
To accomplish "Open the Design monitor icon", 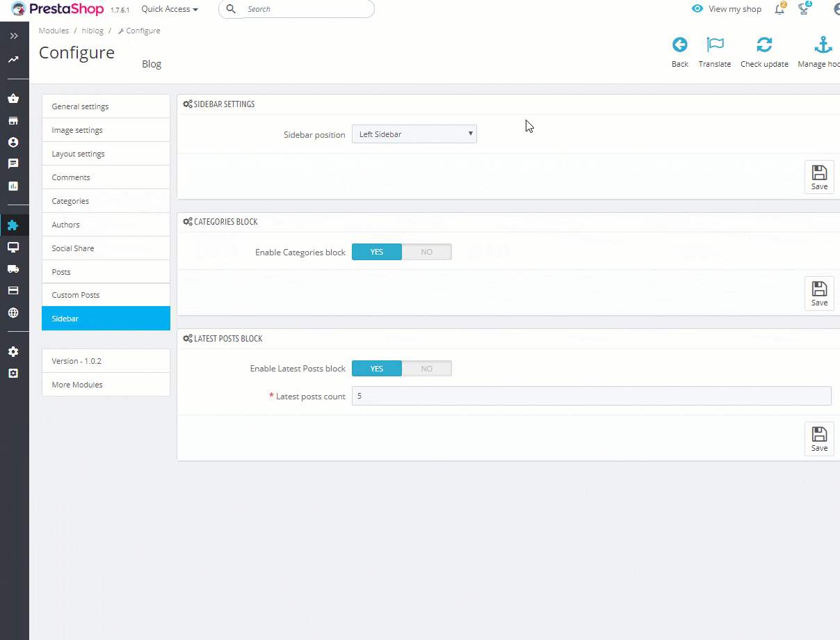I will pyautogui.click(x=13, y=247).
